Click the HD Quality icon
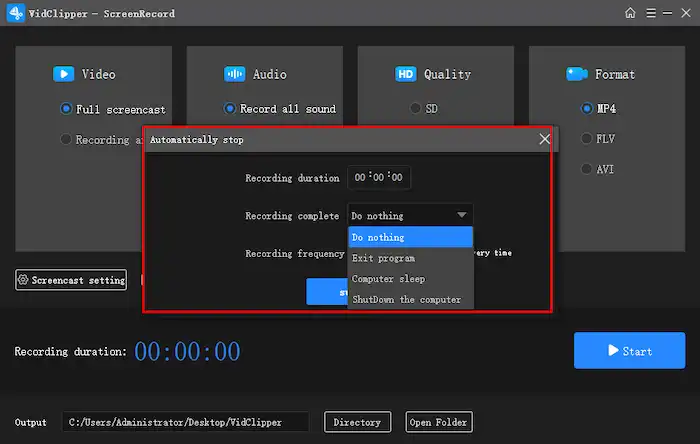The height and width of the screenshot is (444, 700). point(405,74)
